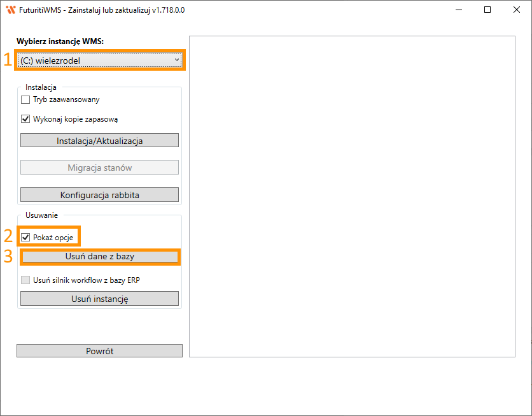Go back with the 'Powrót' button
Viewport: 532px width, 416px height.
click(99, 351)
